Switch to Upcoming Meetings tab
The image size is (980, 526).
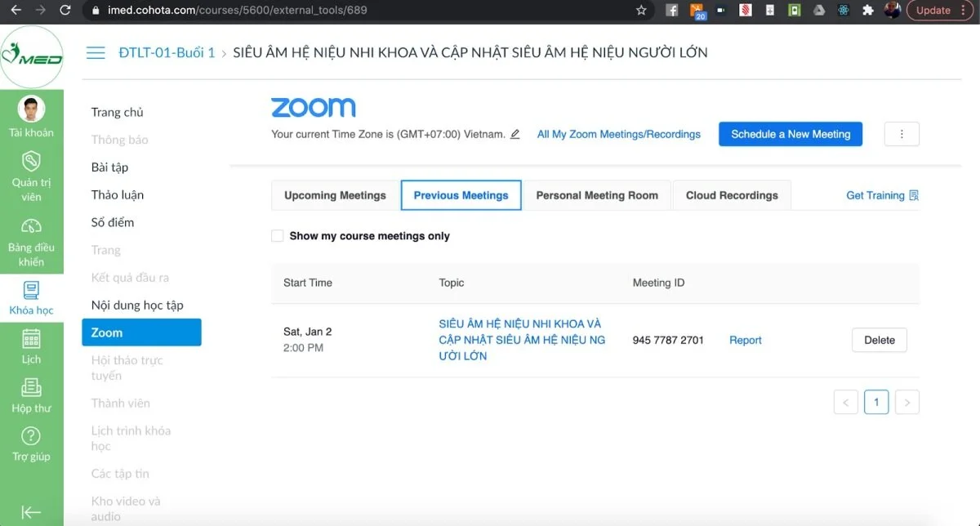pyautogui.click(x=335, y=195)
